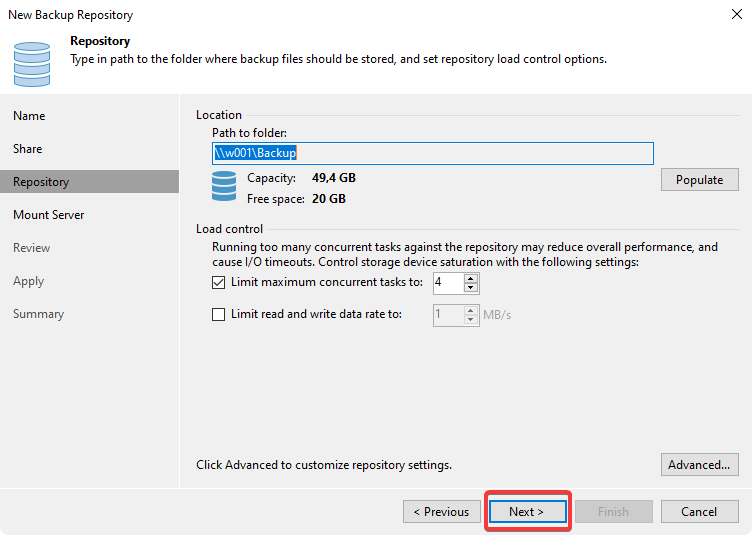This screenshot has width=752, height=535.
Task: Toggle Limit maximum concurrent tasks checkbox
Action: tap(219, 283)
